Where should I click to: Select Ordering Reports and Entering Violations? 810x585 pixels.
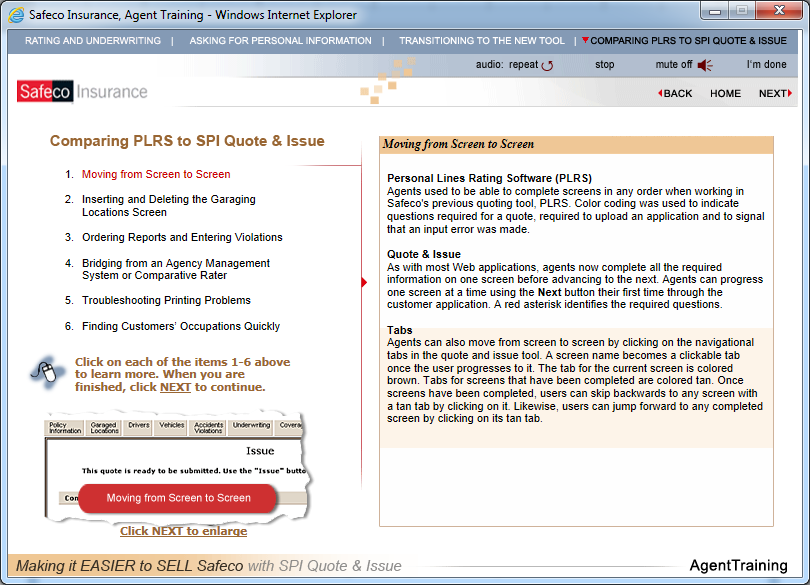pos(182,237)
